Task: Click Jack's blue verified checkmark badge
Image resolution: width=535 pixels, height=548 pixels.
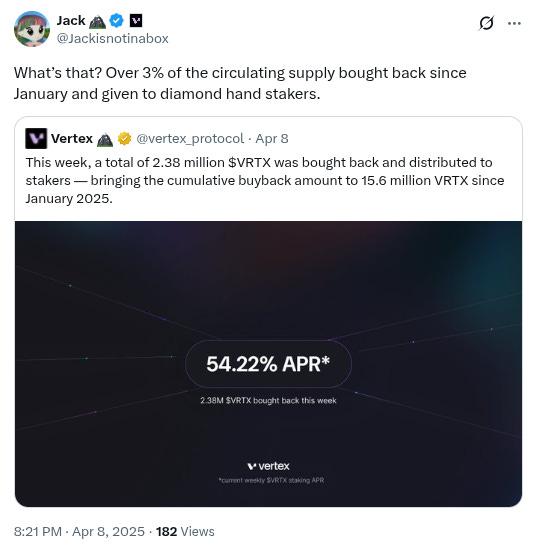Action: 116,21
